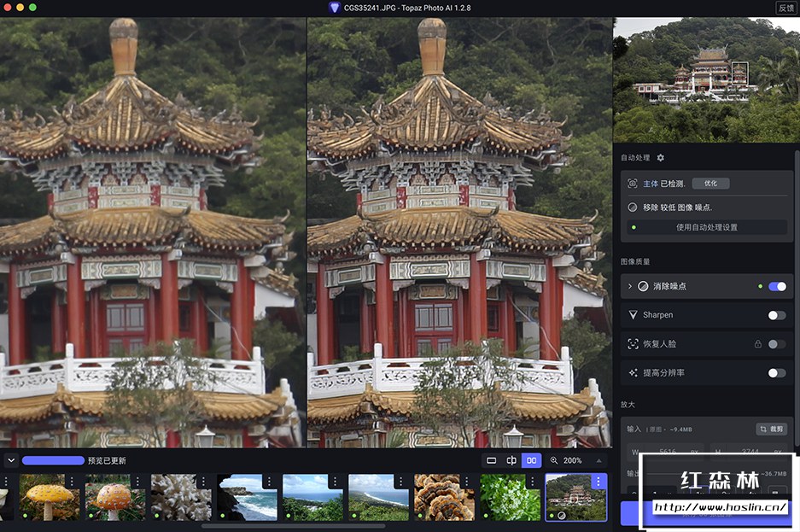The height and width of the screenshot is (532, 800).
Task: Open options menu on yellow mushroom thumbnail
Action: click(x=72, y=482)
